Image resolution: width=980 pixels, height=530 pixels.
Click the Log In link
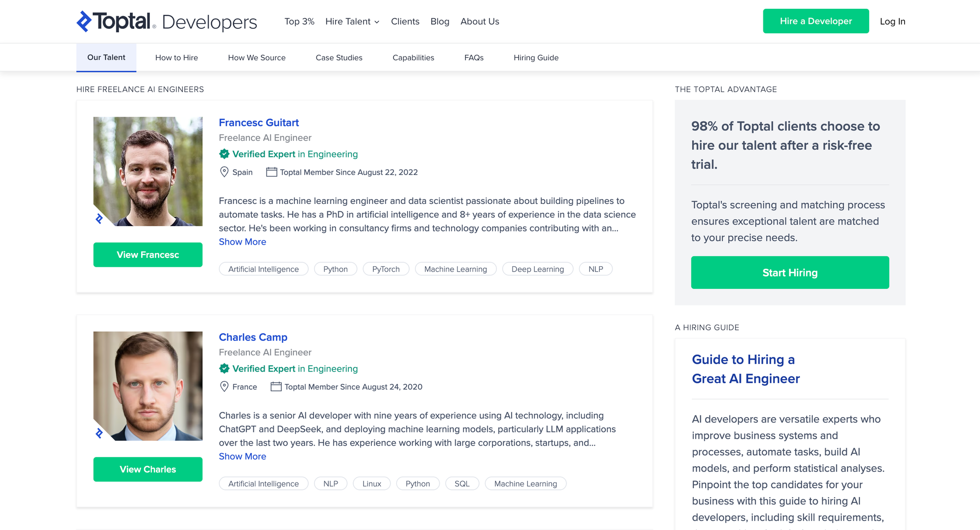point(892,22)
